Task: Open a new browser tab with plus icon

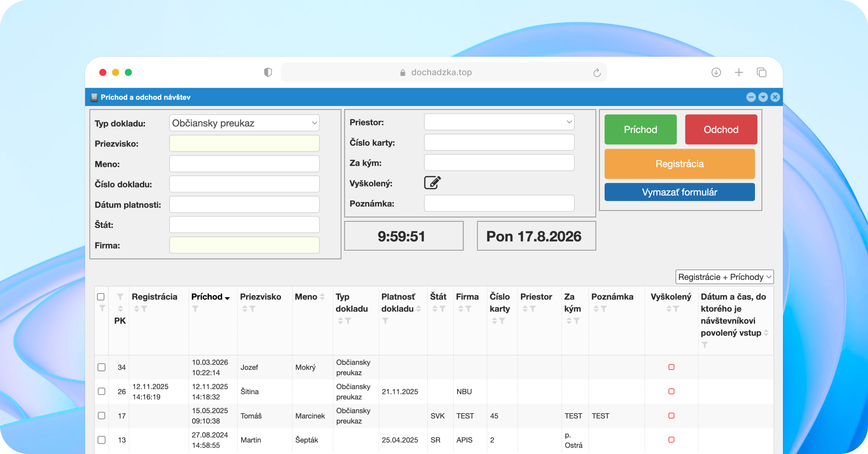Action: (739, 72)
